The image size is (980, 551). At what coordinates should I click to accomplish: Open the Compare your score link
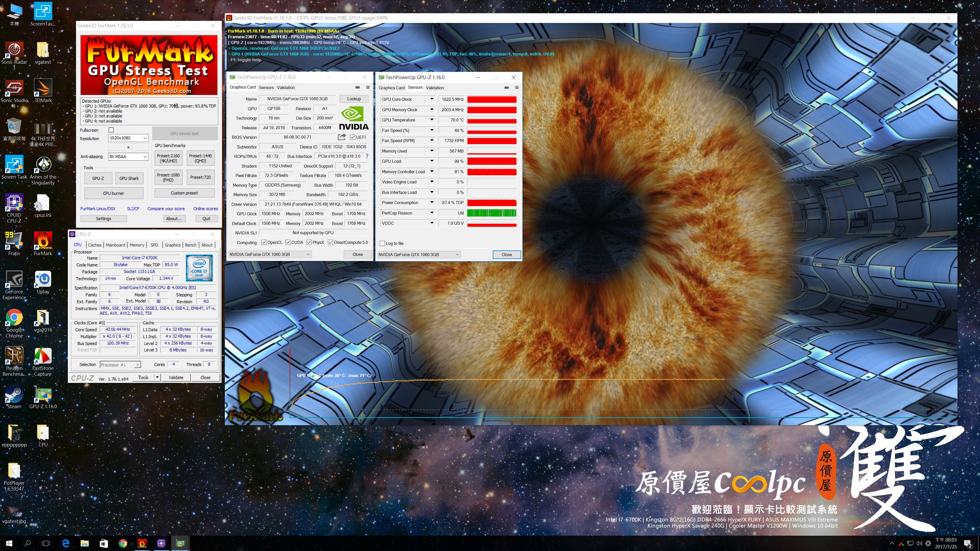point(166,209)
